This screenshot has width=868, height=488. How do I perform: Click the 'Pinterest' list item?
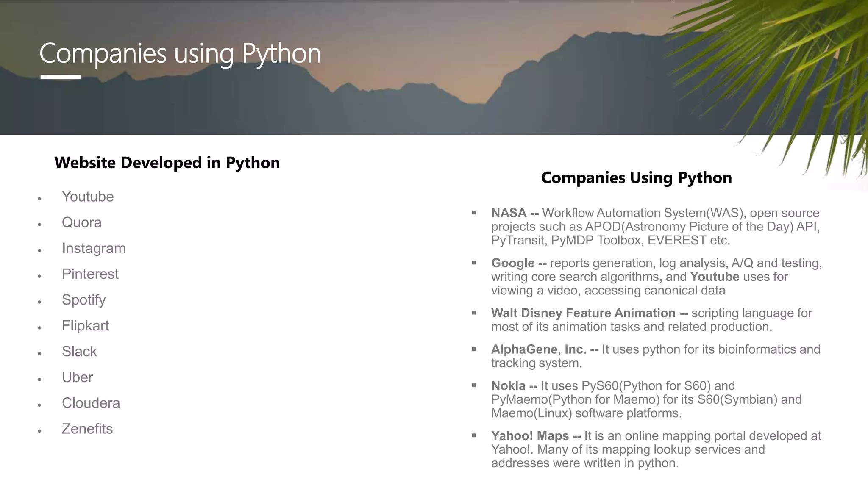(90, 274)
